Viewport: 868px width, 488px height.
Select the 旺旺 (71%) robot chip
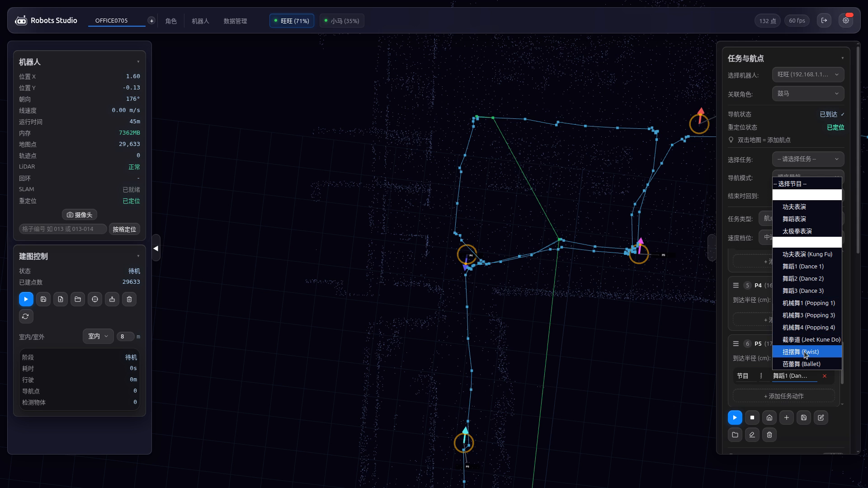[292, 21]
